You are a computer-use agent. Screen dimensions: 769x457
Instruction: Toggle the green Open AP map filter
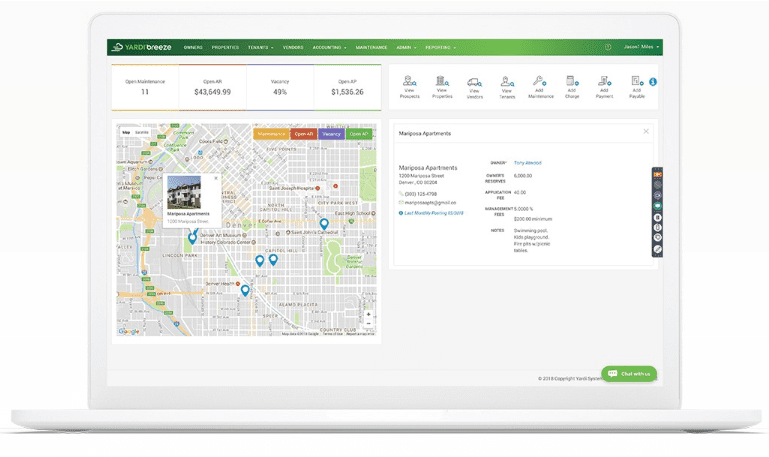359,134
